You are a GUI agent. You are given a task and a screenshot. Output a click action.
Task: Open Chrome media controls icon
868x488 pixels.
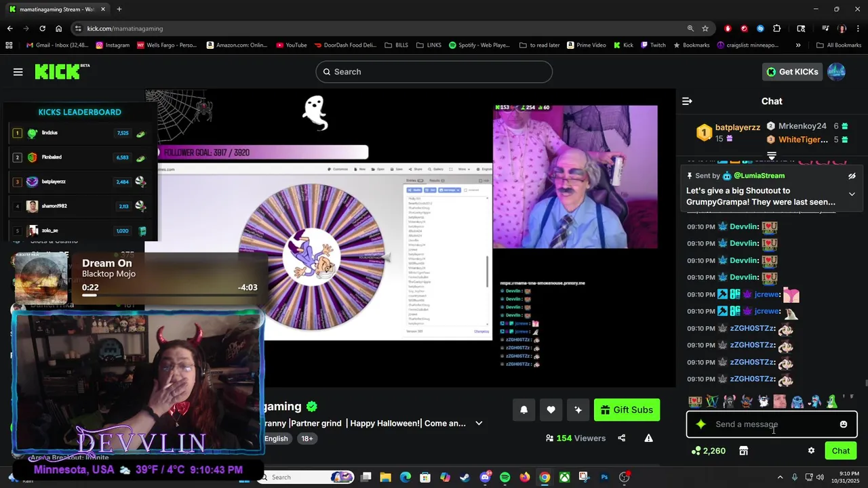[x=825, y=28]
